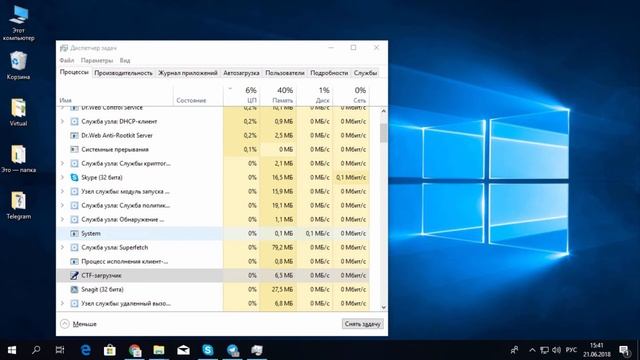Open the taskbar clock and date
Screen dimensions: 640x360
point(596,350)
